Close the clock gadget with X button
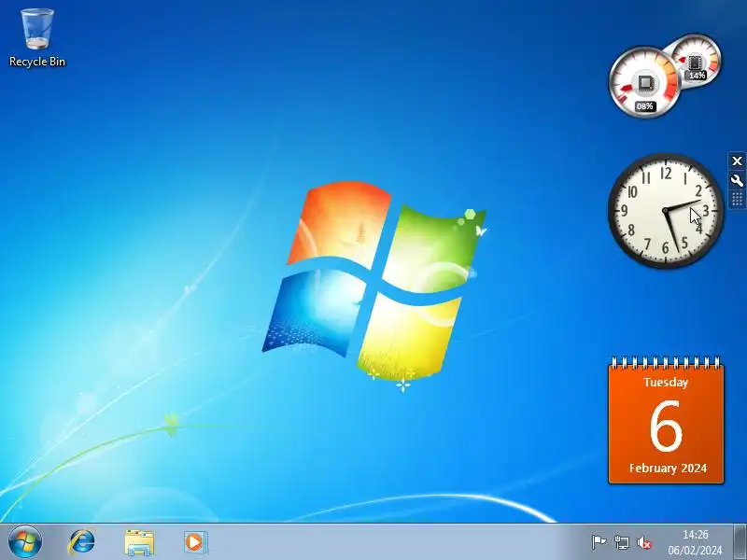This screenshot has width=747, height=560. pyautogui.click(x=737, y=161)
